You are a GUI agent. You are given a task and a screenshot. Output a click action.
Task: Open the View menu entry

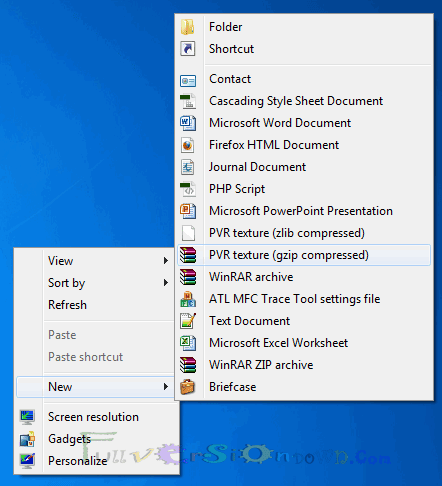coord(95,261)
